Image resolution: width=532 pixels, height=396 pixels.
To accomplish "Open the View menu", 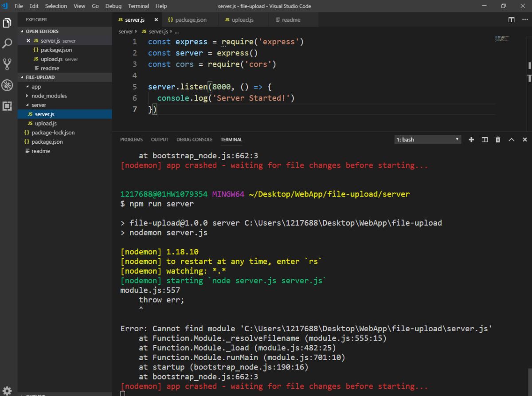I will click(79, 6).
